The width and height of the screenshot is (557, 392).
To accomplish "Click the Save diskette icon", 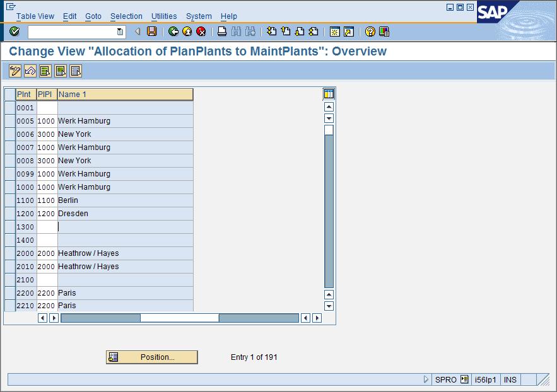I will coord(151,32).
